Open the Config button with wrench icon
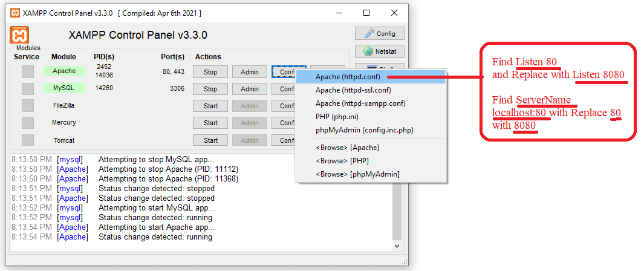Screen dimensions: 644x271 pos(380,34)
